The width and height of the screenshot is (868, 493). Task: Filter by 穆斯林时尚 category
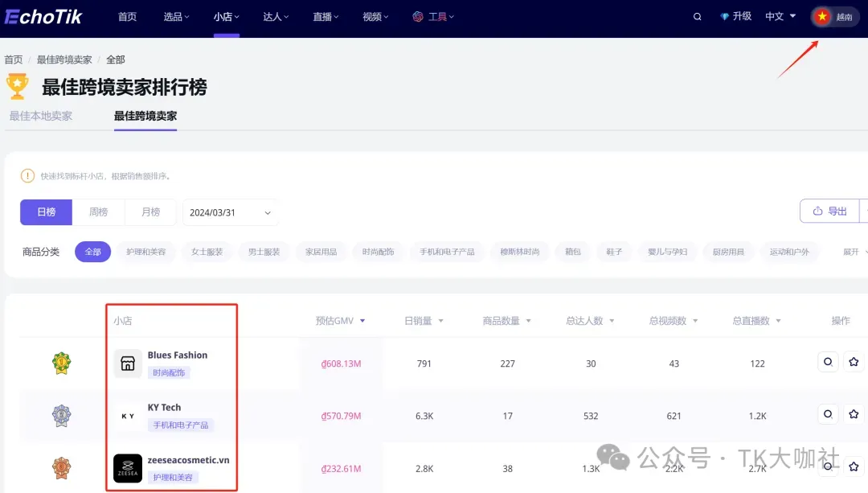point(520,252)
